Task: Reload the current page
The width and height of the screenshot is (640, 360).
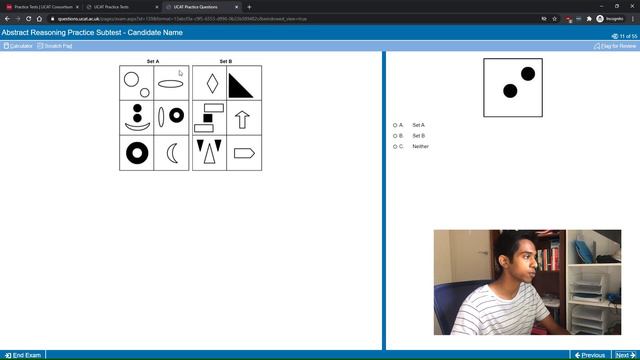Action: (28, 19)
